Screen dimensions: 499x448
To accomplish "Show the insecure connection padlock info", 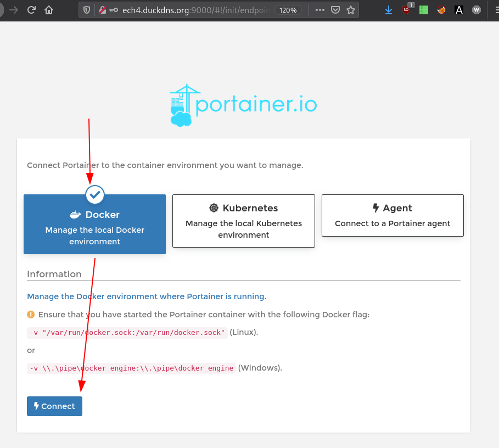I will [103, 10].
